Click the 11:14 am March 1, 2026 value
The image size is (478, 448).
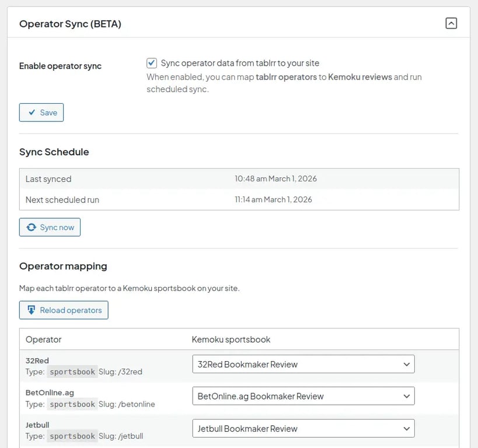coord(273,199)
